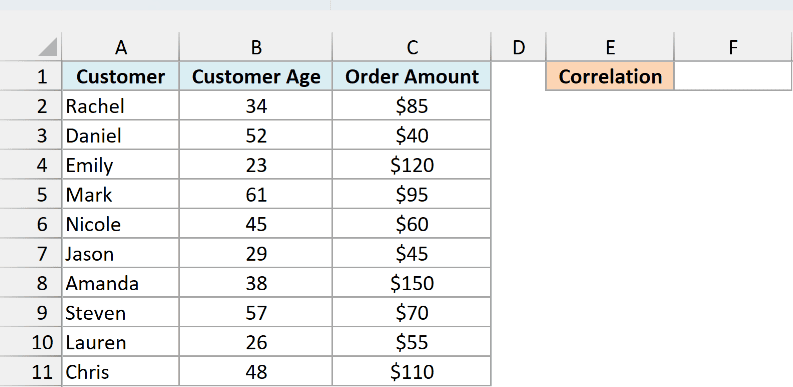Click the $120 order amount
The height and width of the screenshot is (387, 793).
(412, 165)
